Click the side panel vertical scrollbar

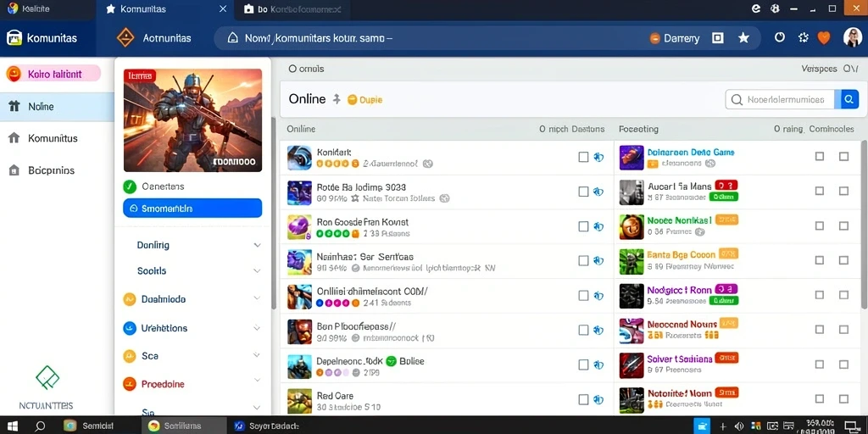273,213
